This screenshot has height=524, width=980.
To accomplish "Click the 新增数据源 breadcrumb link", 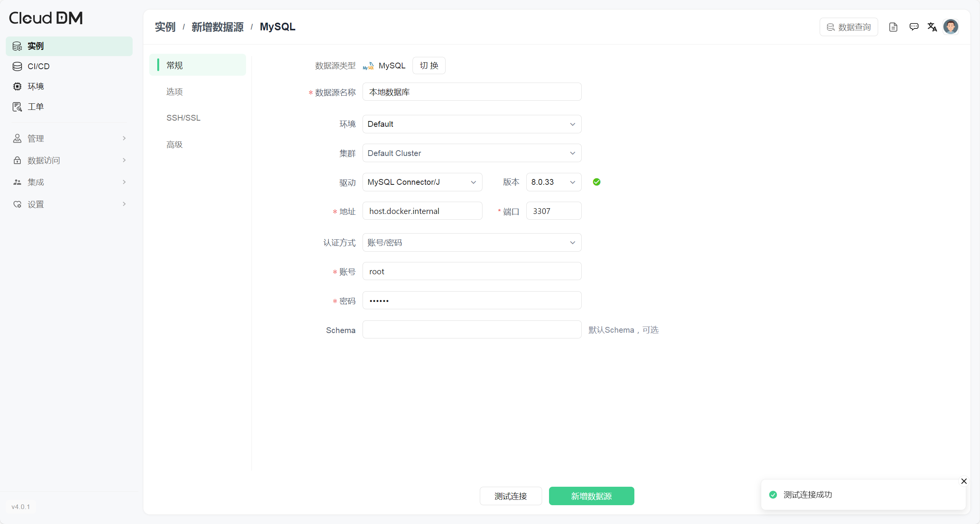I will pyautogui.click(x=218, y=27).
